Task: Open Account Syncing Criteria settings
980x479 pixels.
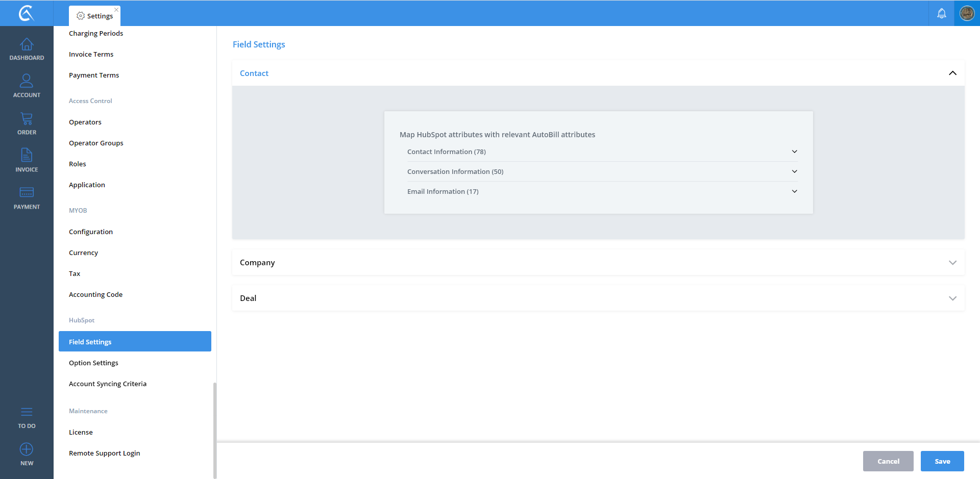Action: point(108,384)
